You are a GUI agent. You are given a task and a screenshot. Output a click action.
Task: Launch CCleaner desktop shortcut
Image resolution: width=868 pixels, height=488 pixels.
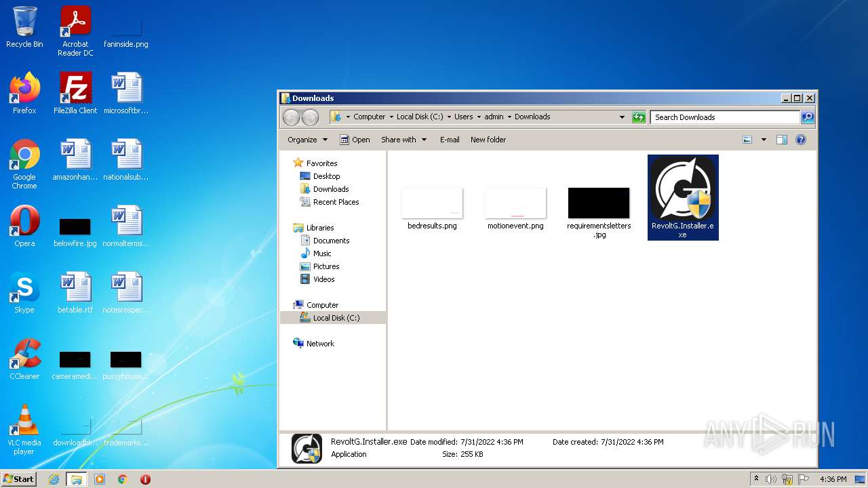pyautogui.click(x=24, y=359)
